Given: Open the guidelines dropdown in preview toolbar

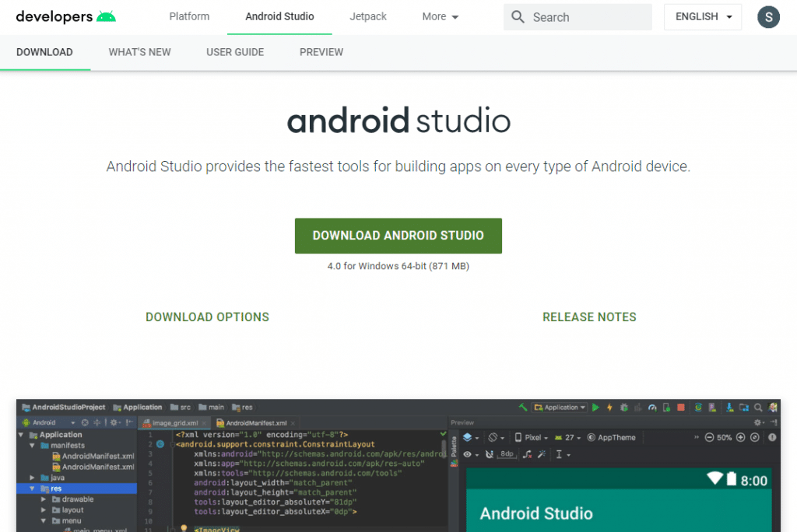Looking at the screenshot, I should point(563,454).
